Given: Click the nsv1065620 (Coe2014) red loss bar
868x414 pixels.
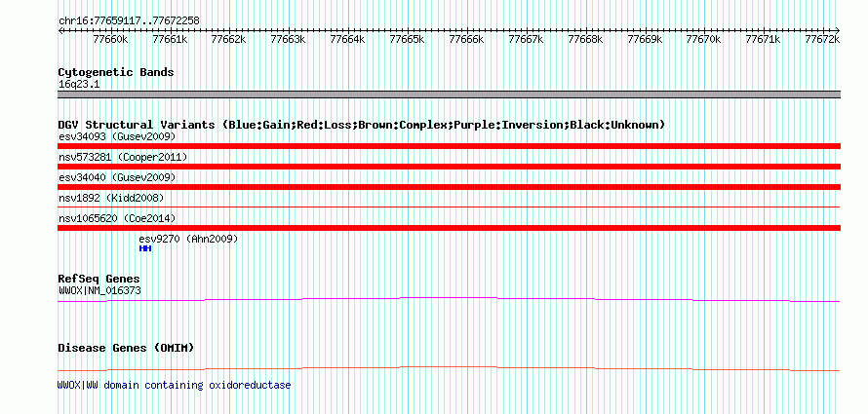Looking at the screenshot, I should click(x=449, y=228).
